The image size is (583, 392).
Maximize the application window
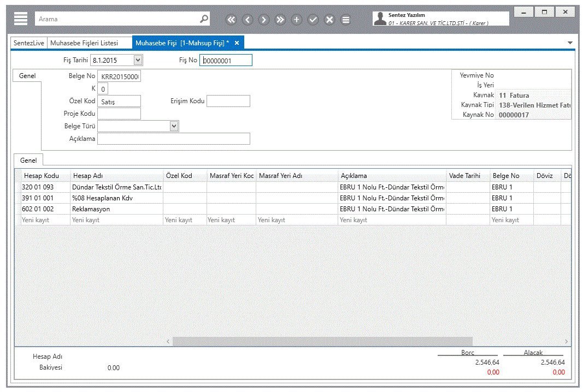point(544,12)
